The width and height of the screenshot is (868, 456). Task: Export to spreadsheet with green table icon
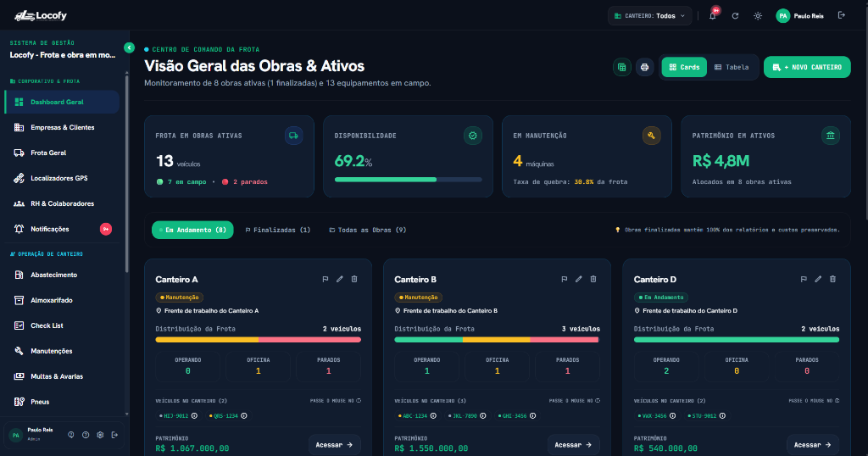pos(621,67)
